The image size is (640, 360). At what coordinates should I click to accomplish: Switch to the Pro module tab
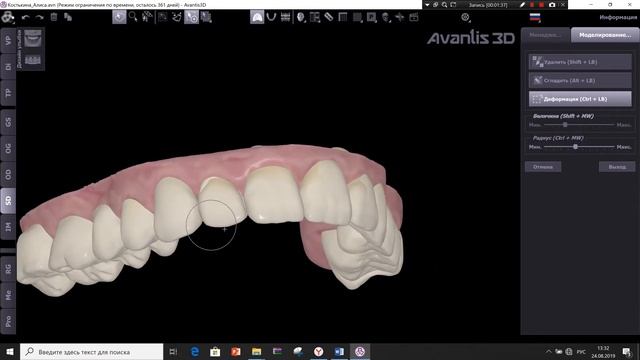click(8, 321)
